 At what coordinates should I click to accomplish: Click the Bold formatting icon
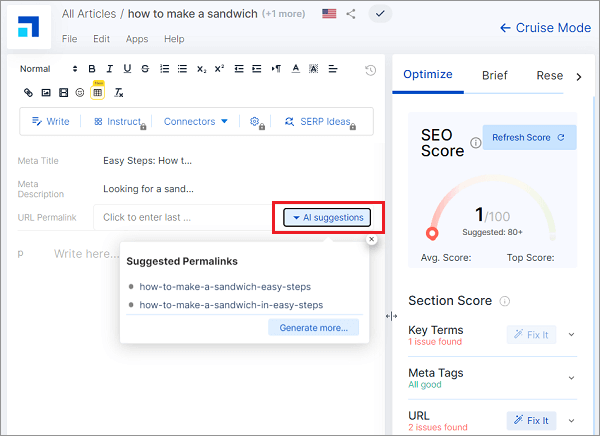click(x=92, y=69)
